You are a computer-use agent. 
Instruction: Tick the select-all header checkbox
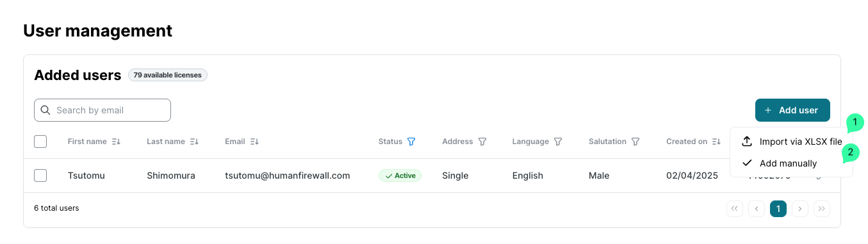pos(40,142)
